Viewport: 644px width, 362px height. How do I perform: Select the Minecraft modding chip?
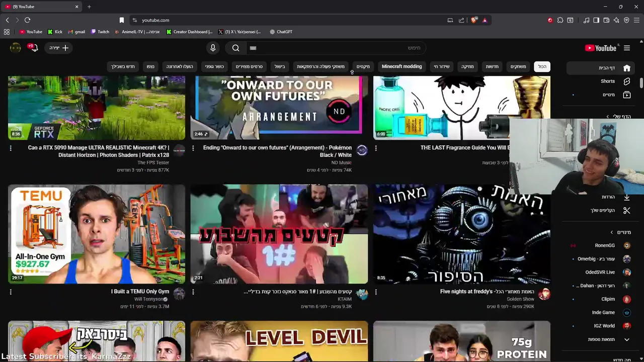401,66
